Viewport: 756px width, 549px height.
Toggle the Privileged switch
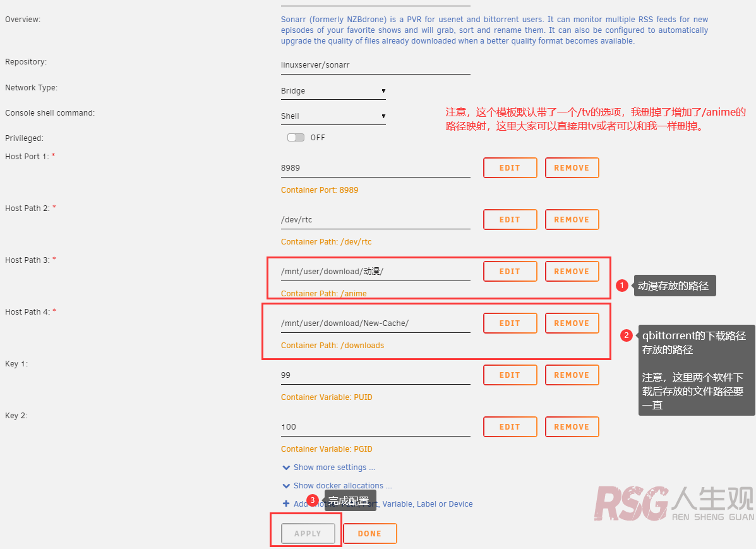coord(296,138)
